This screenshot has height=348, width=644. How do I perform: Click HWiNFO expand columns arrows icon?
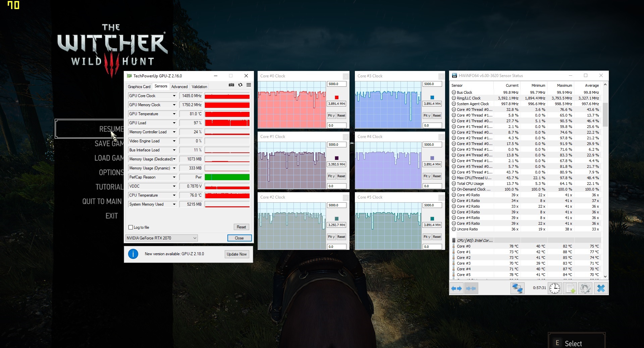tap(457, 288)
